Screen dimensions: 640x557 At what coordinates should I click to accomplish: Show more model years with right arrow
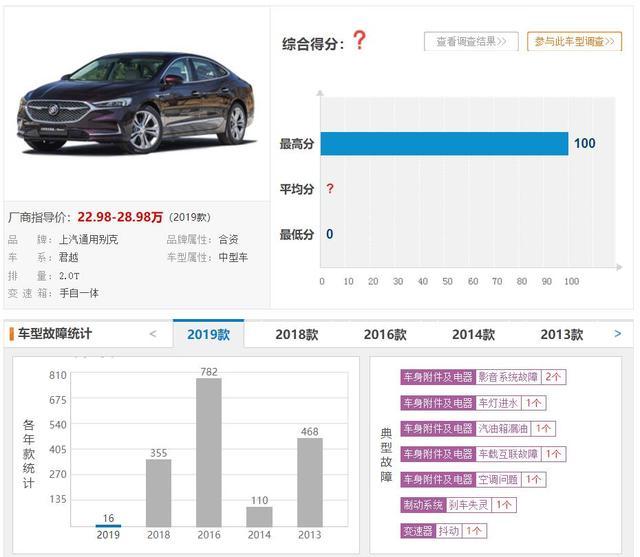click(x=618, y=334)
